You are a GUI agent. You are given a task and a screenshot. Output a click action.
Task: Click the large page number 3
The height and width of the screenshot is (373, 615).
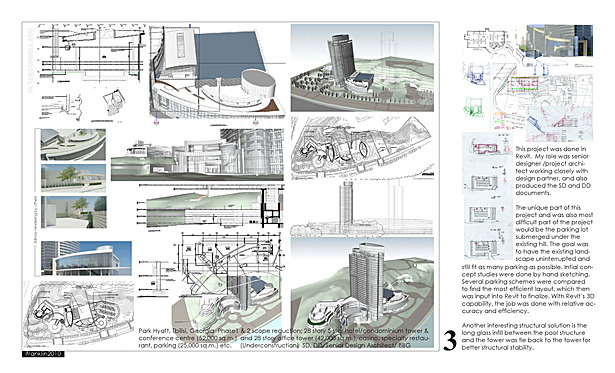450,341
